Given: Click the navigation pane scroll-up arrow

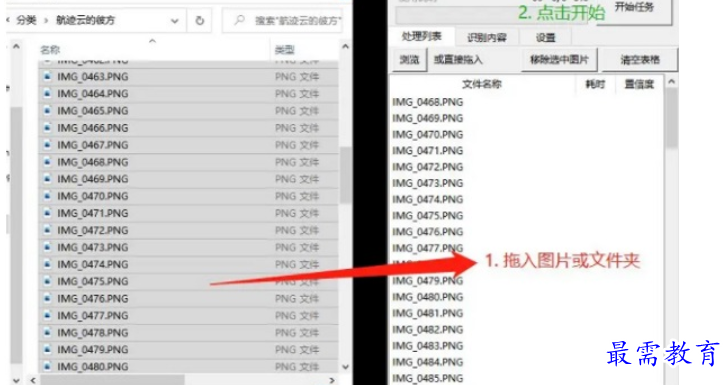Looking at the screenshot, I should pos(16,46).
